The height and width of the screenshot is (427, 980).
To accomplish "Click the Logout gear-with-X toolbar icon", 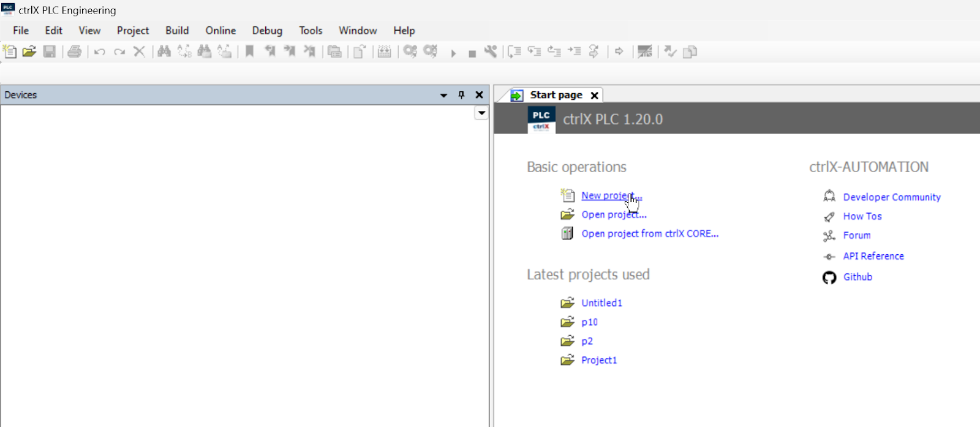I will (x=431, y=51).
